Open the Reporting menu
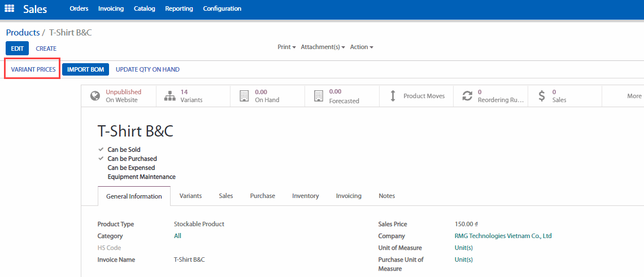 (x=179, y=8)
